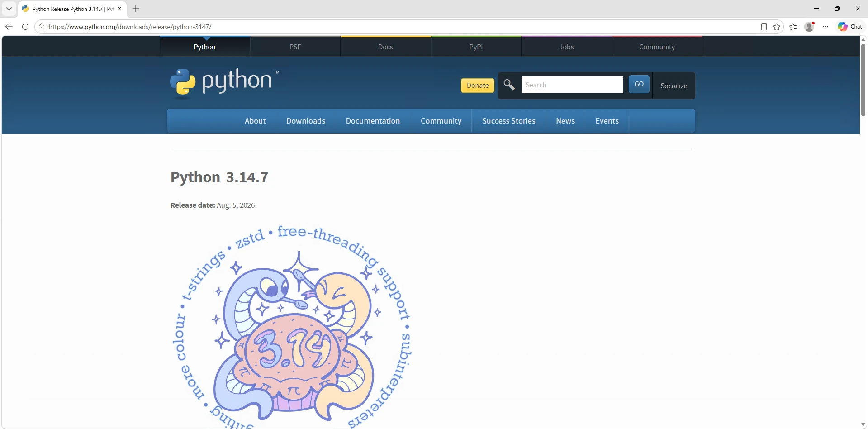The width and height of the screenshot is (868, 429).
Task: Open the favorites list icon
Action: 793,27
